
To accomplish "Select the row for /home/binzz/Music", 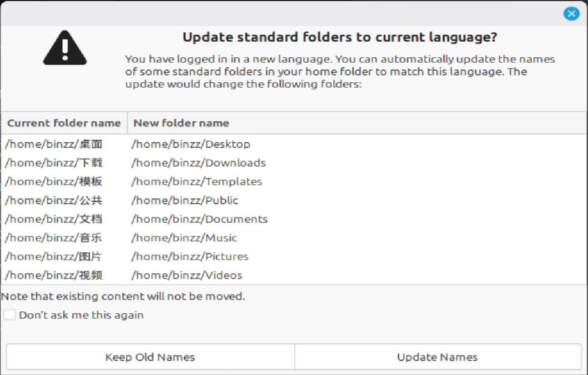I will (294, 238).
